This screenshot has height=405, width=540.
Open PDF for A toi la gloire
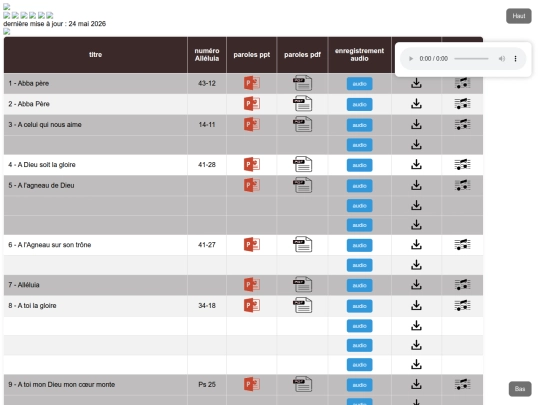point(302,305)
